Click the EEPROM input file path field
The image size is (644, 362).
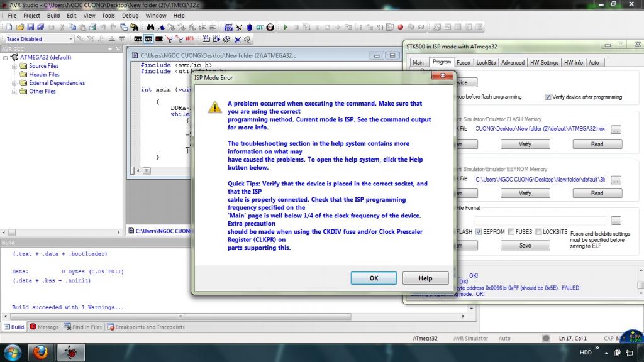click(540, 179)
